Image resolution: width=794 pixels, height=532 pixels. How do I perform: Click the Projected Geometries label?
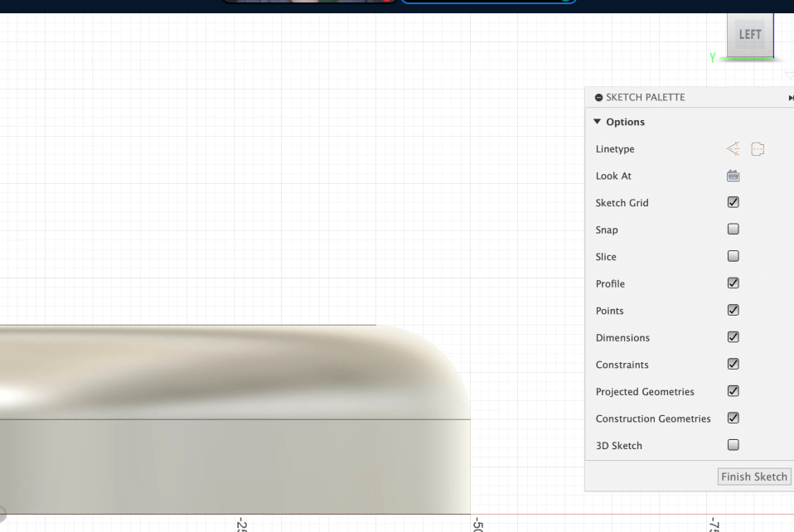tap(645, 391)
